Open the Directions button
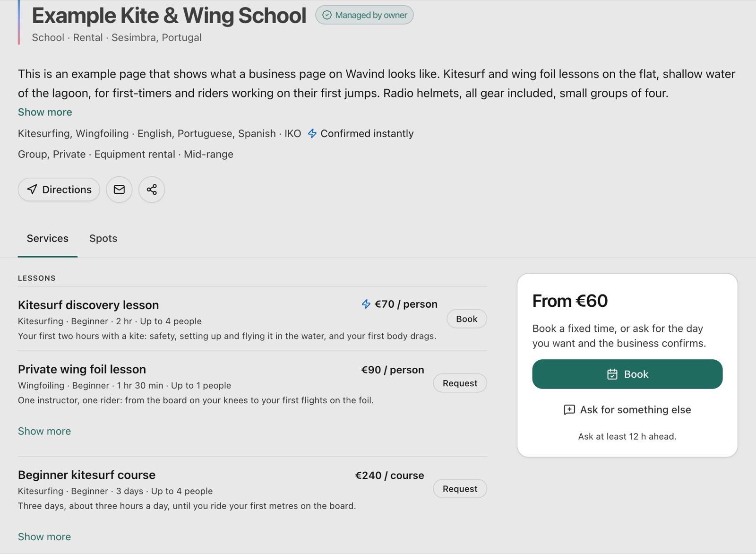The image size is (756, 554). (x=59, y=190)
